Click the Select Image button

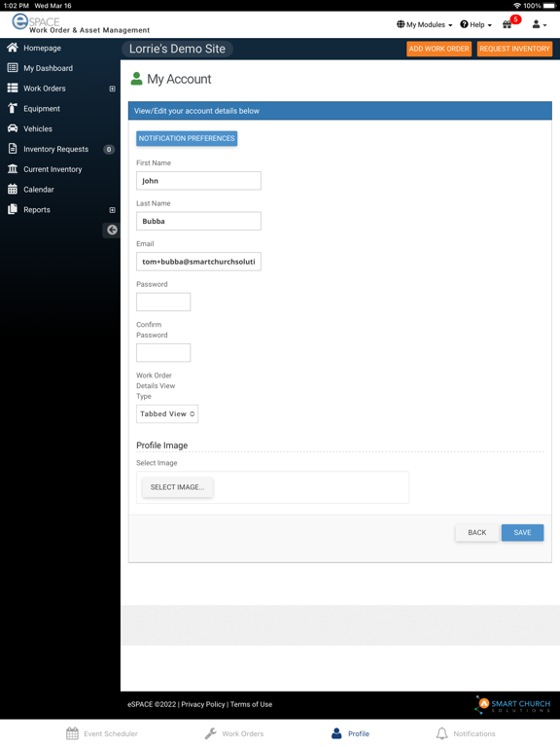[x=178, y=487]
